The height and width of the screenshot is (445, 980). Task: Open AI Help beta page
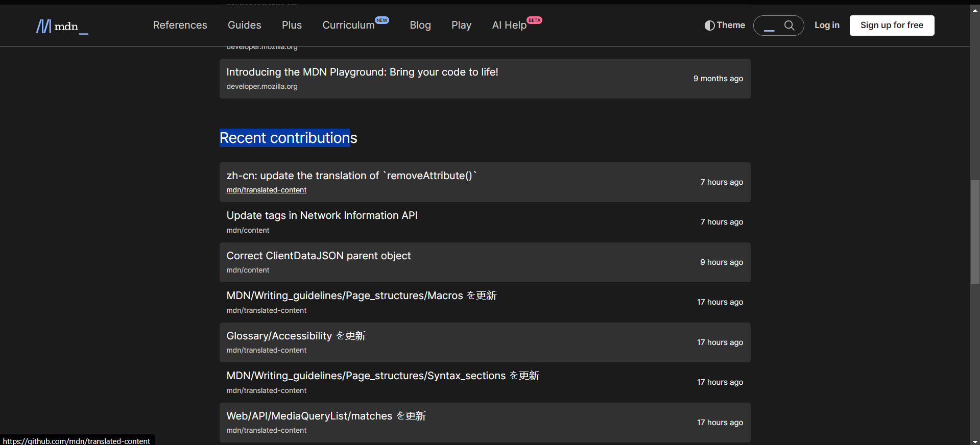coord(509,26)
